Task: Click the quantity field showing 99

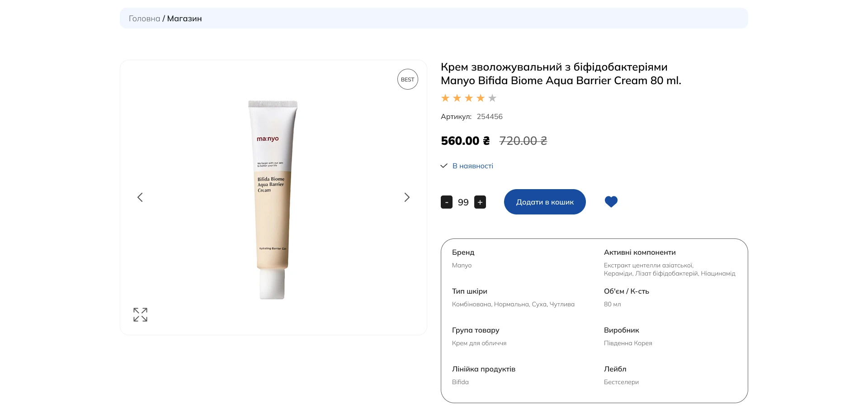Action: tap(463, 202)
